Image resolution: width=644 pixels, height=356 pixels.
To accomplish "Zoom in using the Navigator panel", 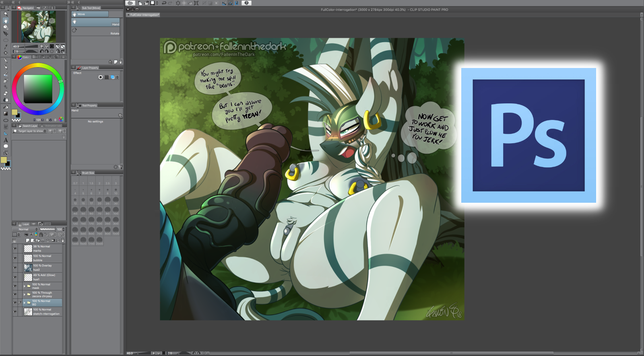I will (x=47, y=46).
